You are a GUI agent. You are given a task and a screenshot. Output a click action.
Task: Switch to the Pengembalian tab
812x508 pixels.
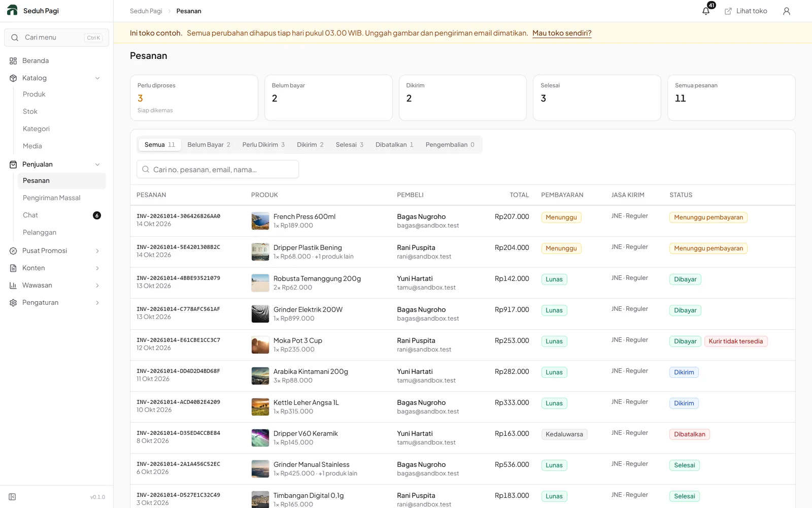pos(450,145)
